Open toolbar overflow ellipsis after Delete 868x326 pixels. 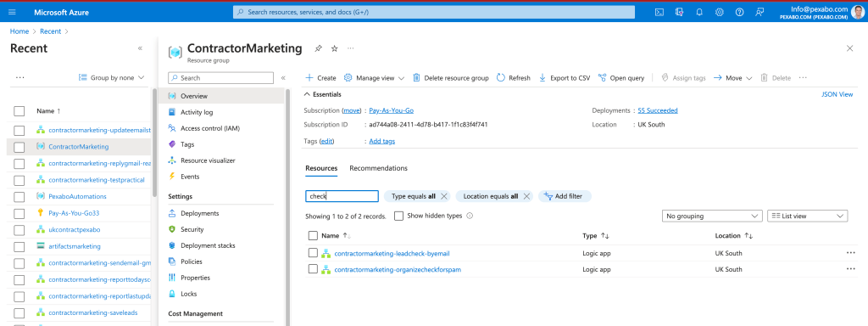[x=804, y=78]
